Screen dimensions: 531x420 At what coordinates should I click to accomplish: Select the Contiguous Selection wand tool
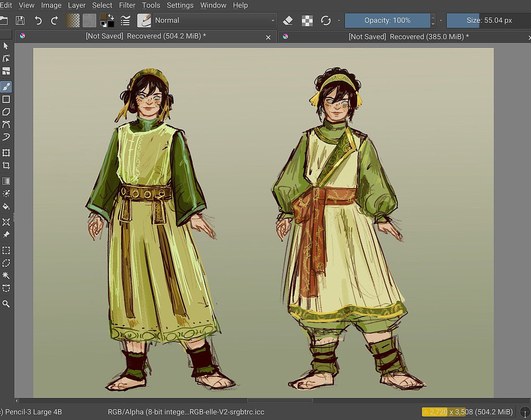6,275
